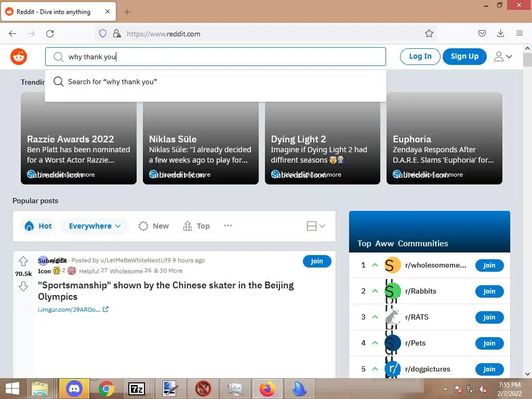Open r/Rabbits community
The width and height of the screenshot is (532, 399).
pyautogui.click(x=421, y=291)
